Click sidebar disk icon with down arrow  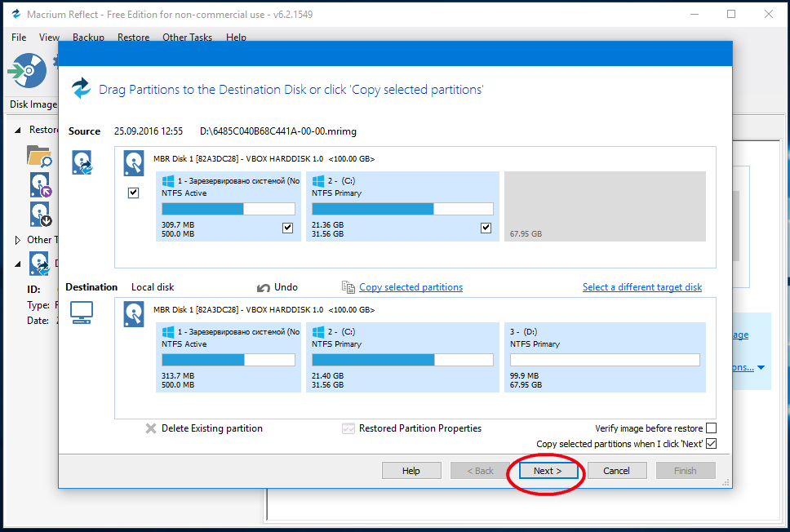[x=40, y=215]
